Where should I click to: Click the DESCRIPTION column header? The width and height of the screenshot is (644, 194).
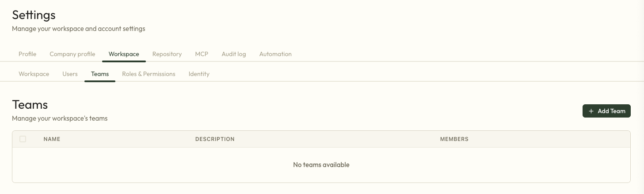[215, 139]
